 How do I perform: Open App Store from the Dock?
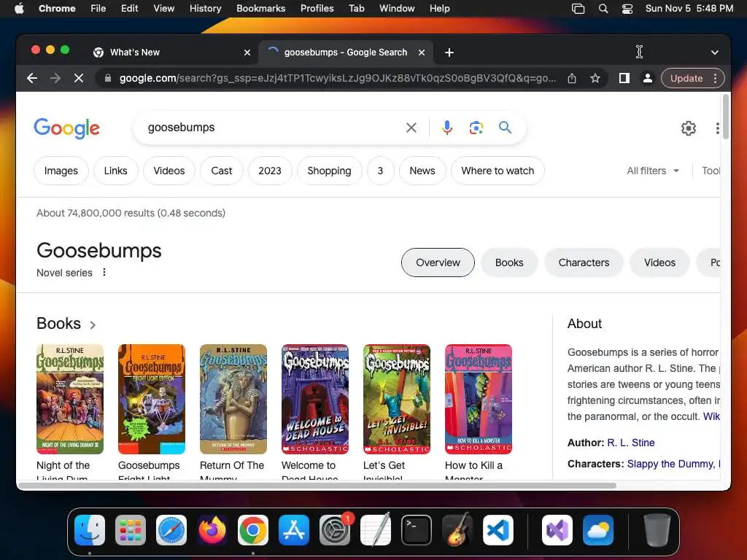tap(294, 530)
